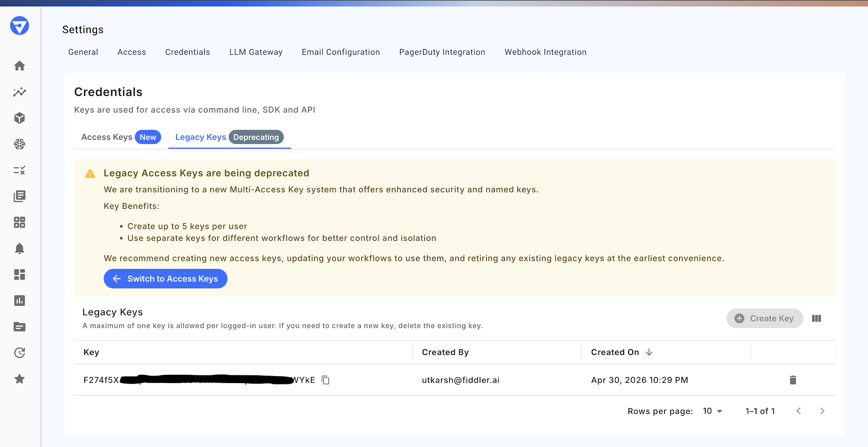
Task: Switch to the Access Keys sub-tab
Action: coord(121,137)
